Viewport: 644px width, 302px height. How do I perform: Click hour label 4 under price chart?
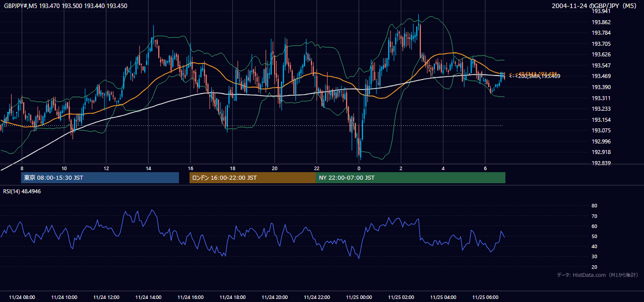(x=443, y=168)
